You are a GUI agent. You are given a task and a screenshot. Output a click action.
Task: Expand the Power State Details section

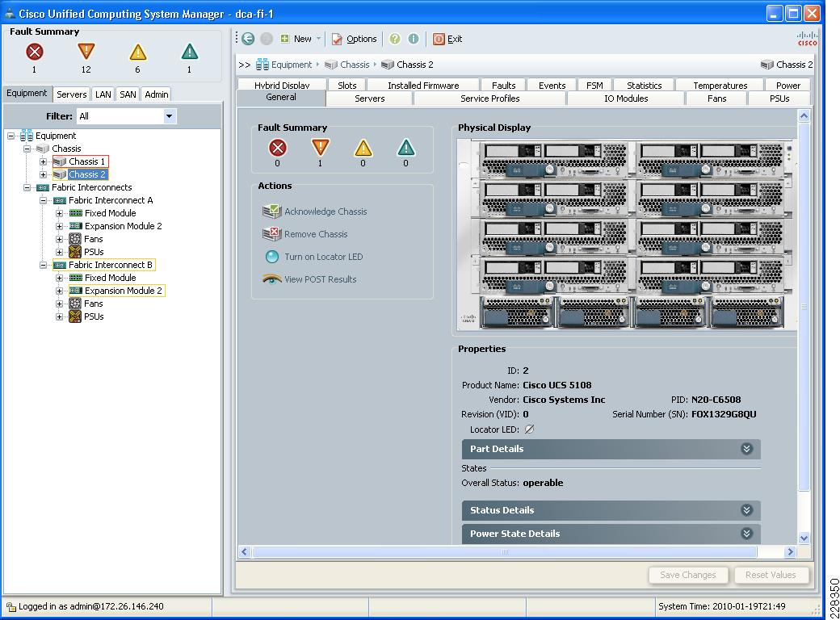pos(747,534)
